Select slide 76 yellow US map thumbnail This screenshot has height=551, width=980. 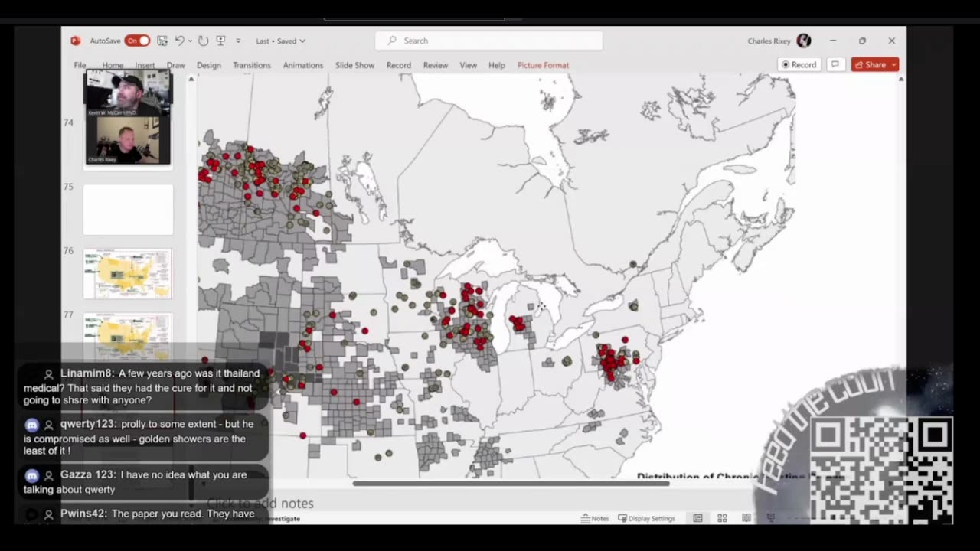128,274
